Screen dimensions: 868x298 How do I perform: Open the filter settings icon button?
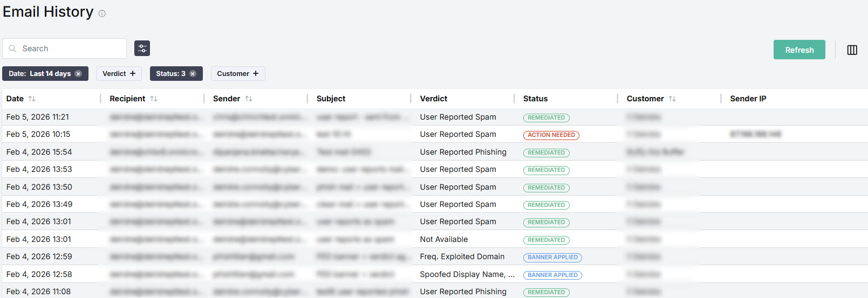[x=142, y=48]
